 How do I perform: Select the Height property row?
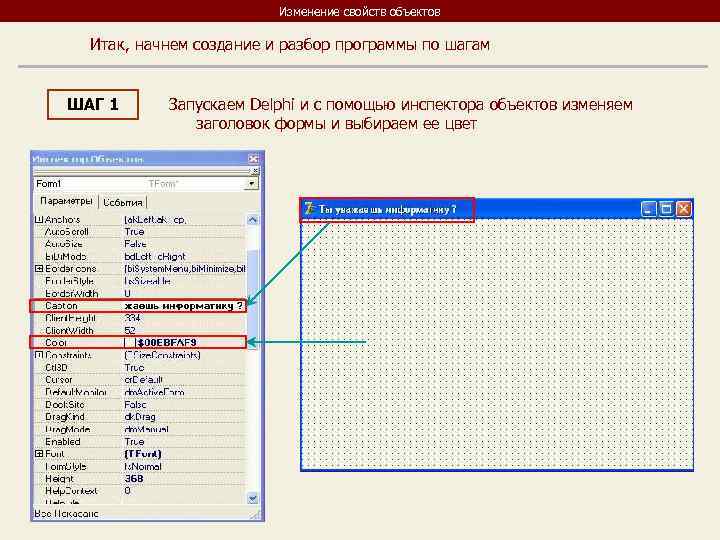pyautogui.click(x=140, y=478)
